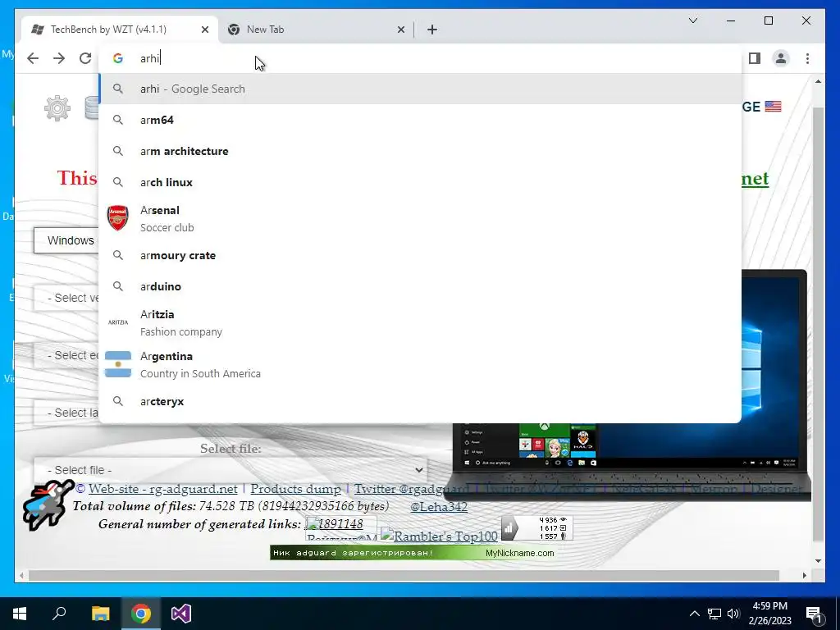Select the Aritzia Fashion company suggestion
This screenshot has width=840, height=630.
[421, 322]
